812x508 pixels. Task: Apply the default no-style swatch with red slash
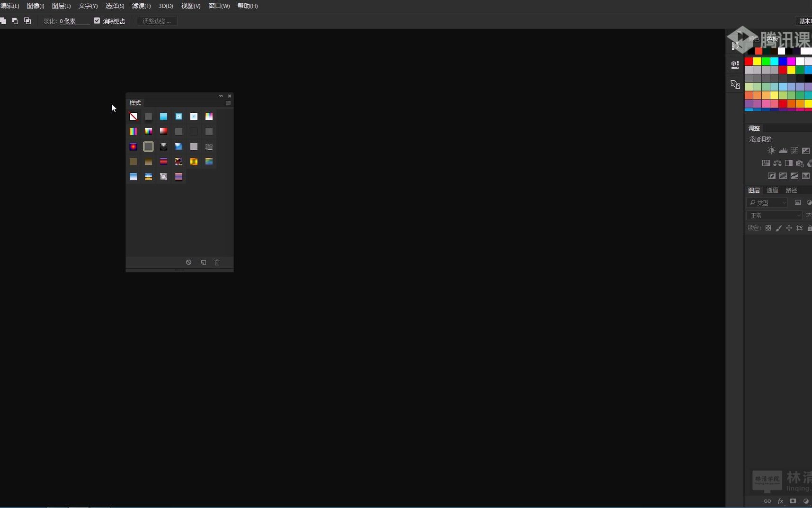[x=134, y=117]
